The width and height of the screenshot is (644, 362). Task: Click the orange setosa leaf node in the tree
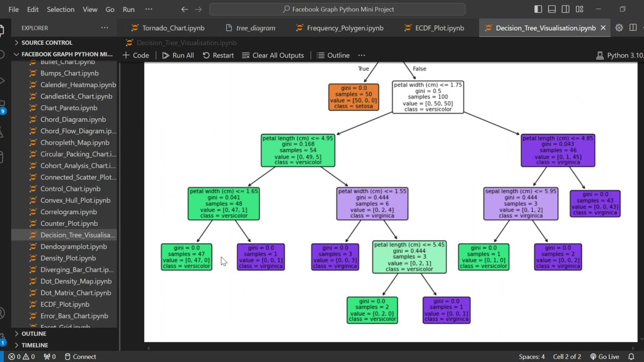point(353,97)
